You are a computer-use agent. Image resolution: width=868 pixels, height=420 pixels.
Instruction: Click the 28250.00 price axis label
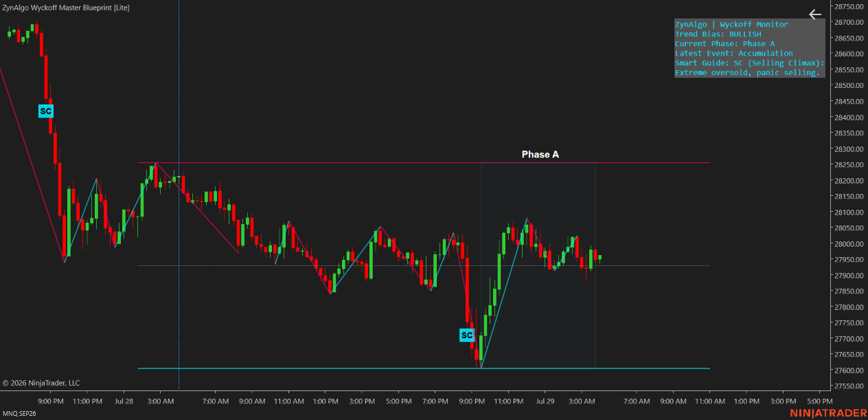(849, 165)
